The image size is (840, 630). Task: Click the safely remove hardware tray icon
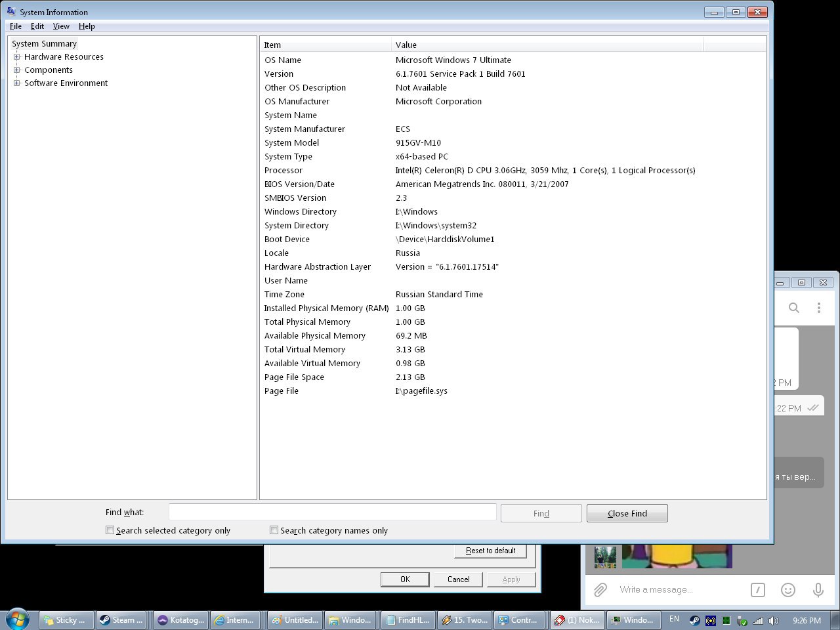point(742,620)
